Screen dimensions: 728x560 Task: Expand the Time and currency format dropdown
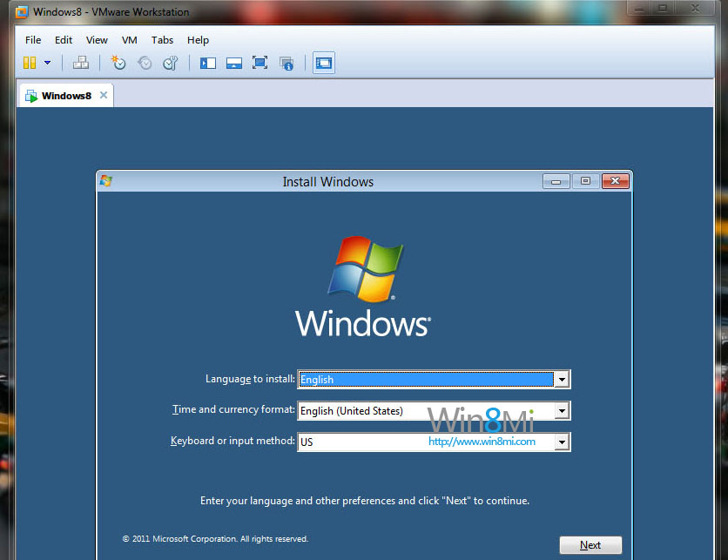pyautogui.click(x=562, y=410)
